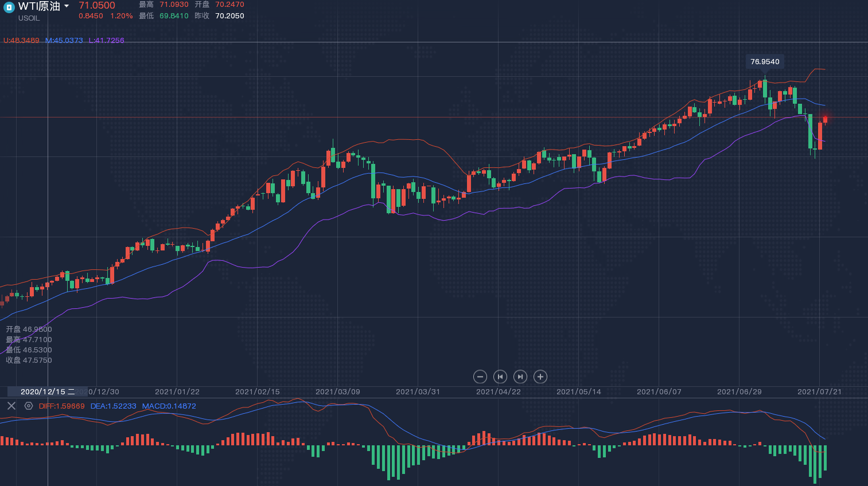This screenshot has width=868, height=486.
Task: Click the current price 71.0500 readout
Action: coord(97,6)
